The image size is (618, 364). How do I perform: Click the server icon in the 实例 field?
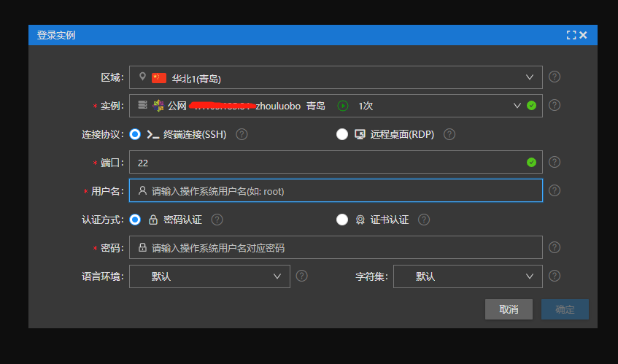[142, 105]
